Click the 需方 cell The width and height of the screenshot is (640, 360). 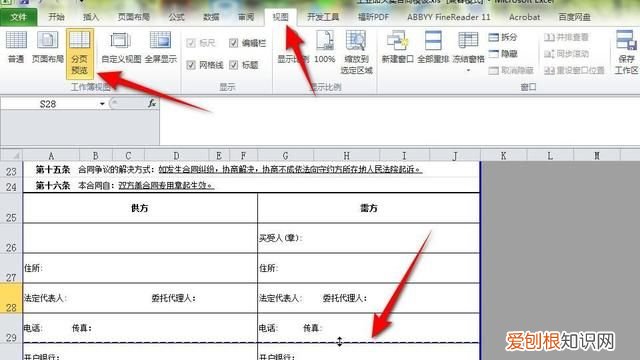tap(369, 208)
